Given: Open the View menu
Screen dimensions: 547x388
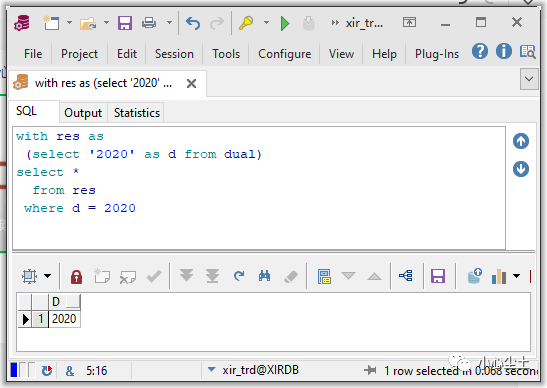Looking at the screenshot, I should [x=341, y=54].
